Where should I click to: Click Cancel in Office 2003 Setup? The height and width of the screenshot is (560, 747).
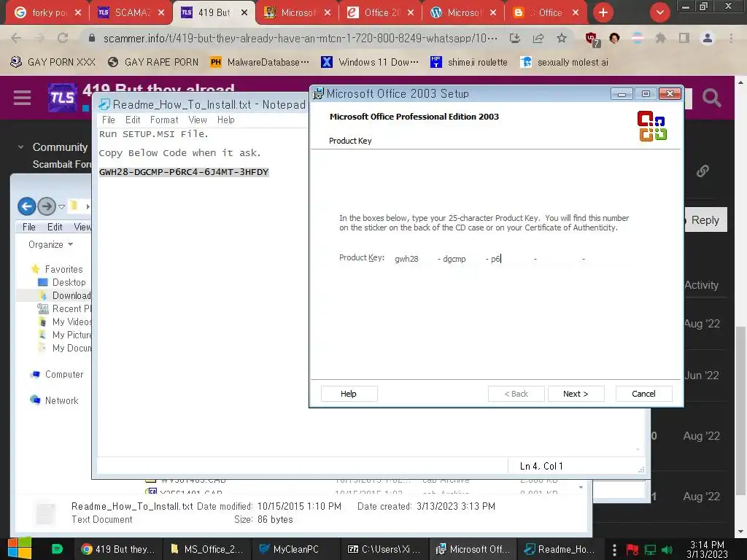643,394
